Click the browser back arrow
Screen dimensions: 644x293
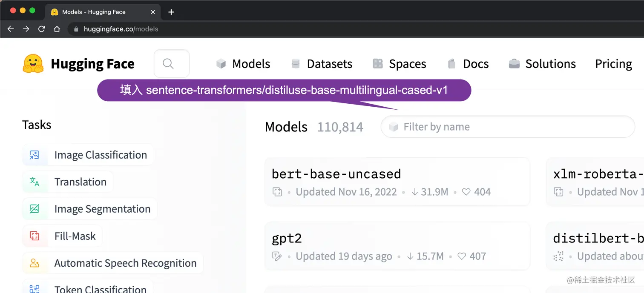pos(11,29)
